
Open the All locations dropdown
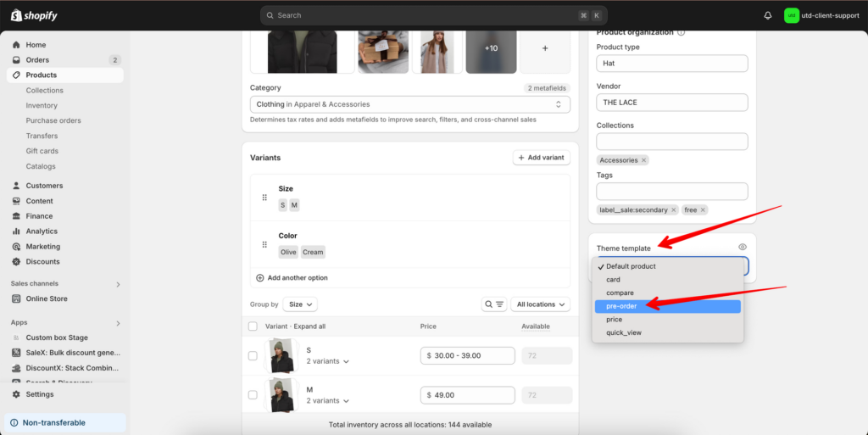click(x=540, y=304)
